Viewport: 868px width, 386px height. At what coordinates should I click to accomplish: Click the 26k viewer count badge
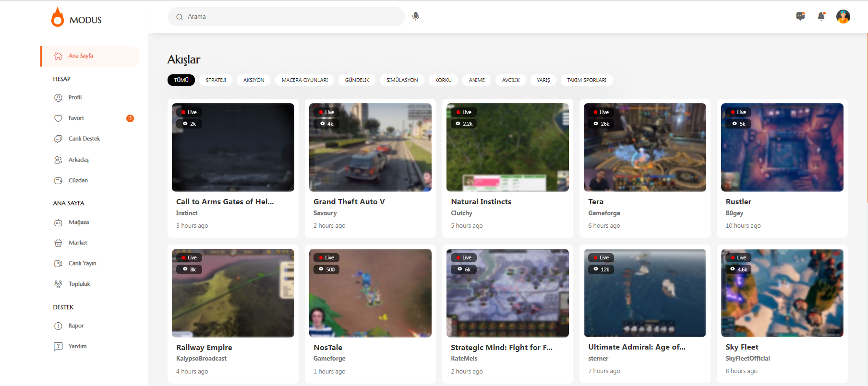[x=602, y=124]
